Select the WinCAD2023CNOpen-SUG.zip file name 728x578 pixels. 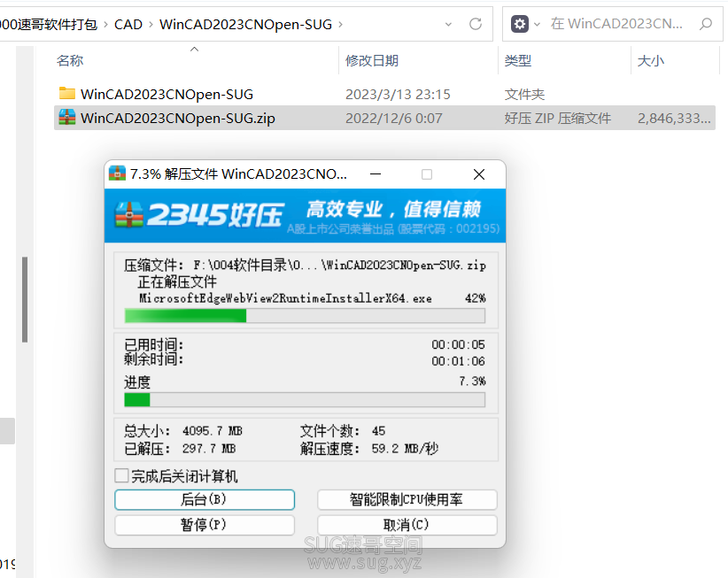178,118
